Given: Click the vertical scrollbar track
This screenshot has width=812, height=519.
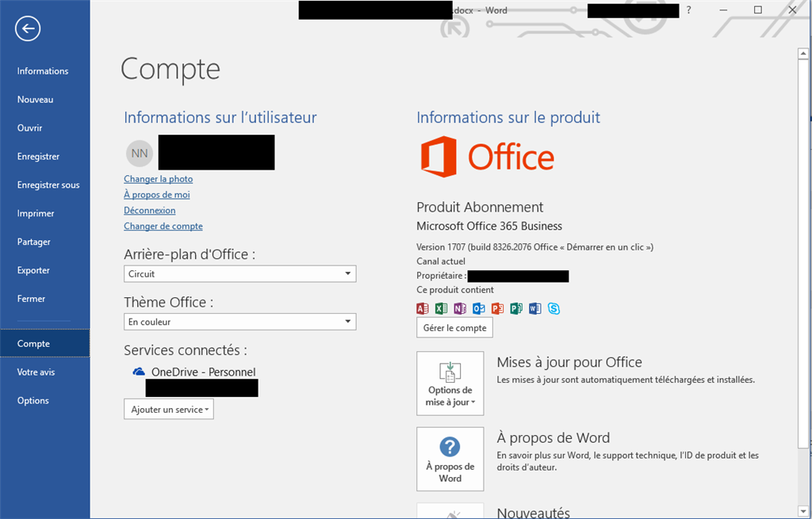Looking at the screenshot, I should coord(803,476).
